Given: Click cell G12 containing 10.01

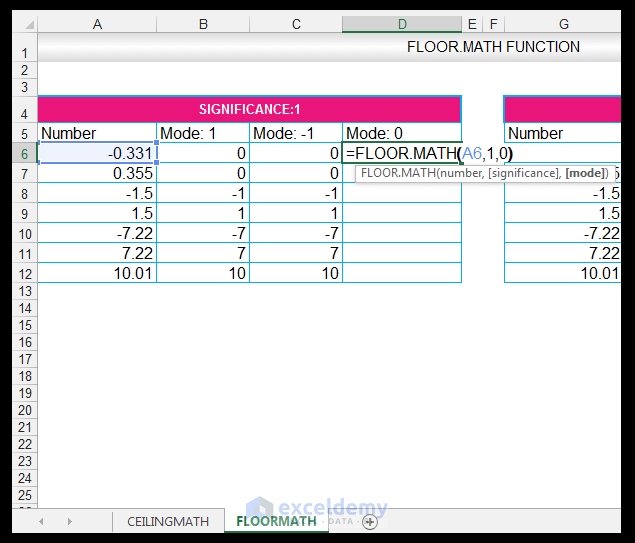Looking at the screenshot, I should click(563, 273).
